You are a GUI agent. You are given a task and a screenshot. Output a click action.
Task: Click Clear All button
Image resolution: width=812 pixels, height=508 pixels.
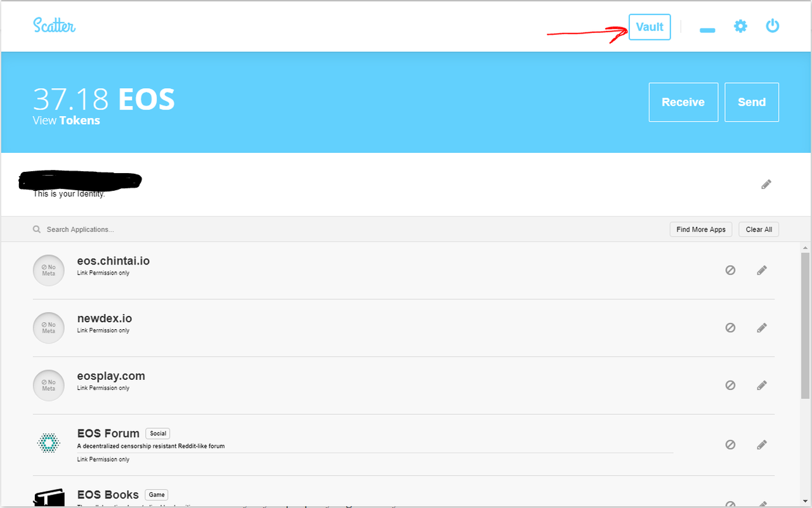point(759,230)
